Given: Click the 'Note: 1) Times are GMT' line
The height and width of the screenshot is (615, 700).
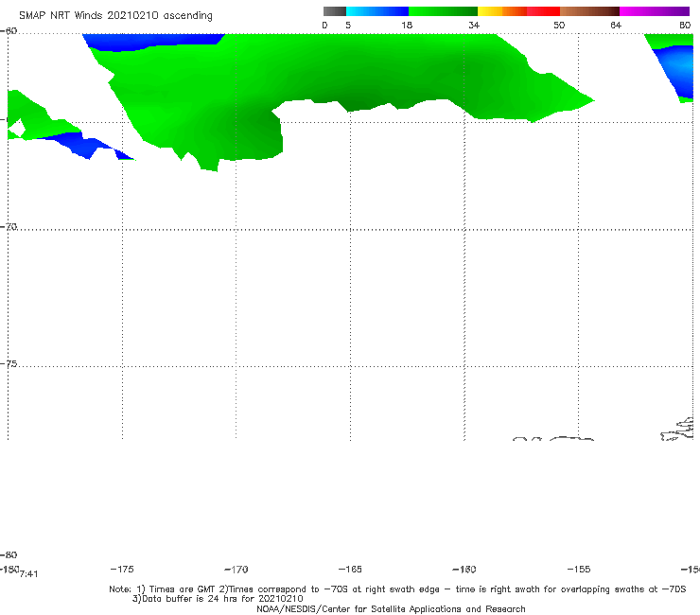Looking at the screenshot, I should click(x=397, y=589).
